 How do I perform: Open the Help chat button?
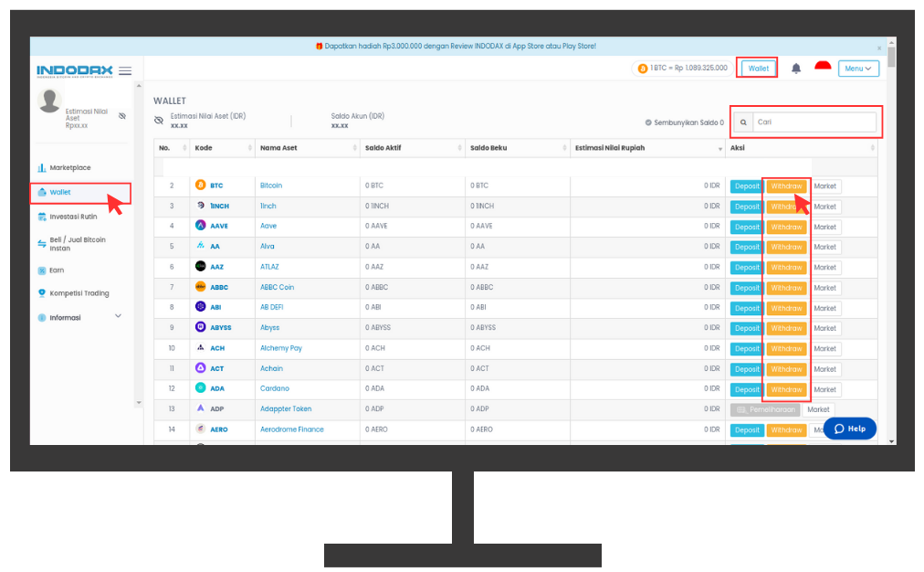tap(850, 429)
